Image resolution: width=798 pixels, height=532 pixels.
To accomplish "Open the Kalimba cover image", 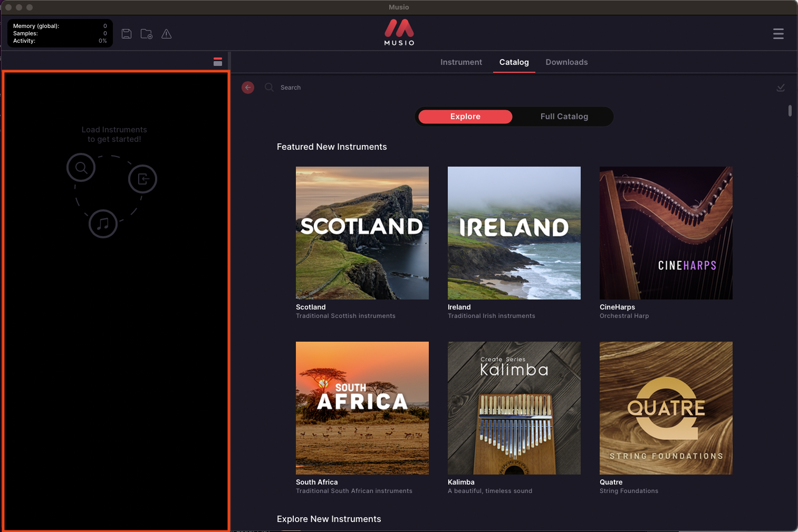I will [514, 408].
